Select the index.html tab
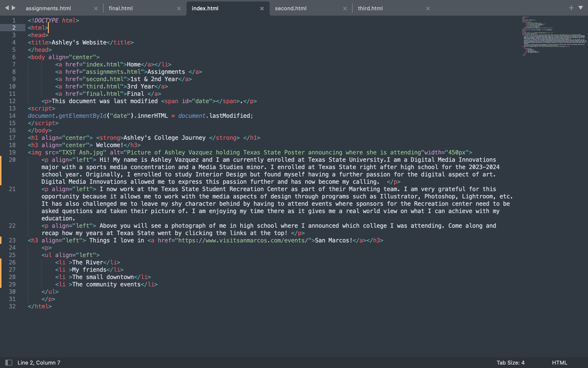 pyautogui.click(x=205, y=8)
